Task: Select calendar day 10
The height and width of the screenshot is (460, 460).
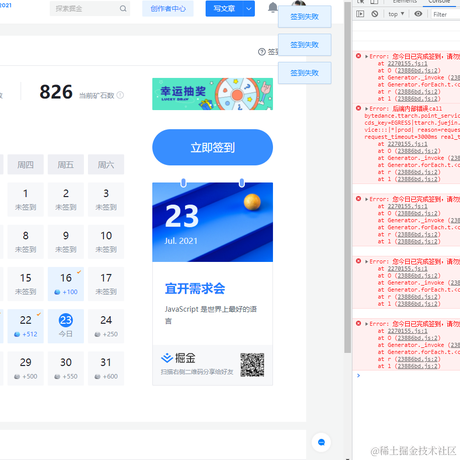Action: click(x=106, y=242)
